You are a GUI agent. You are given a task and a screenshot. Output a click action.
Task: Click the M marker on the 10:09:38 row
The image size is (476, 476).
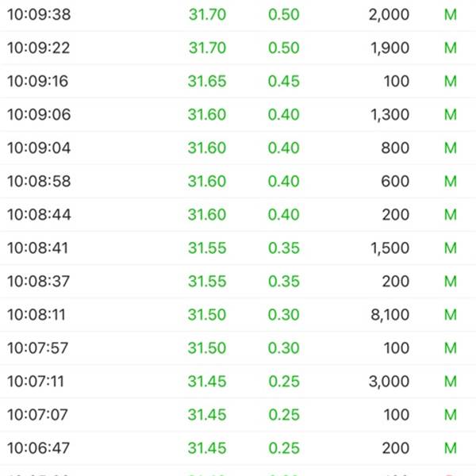click(x=451, y=14)
